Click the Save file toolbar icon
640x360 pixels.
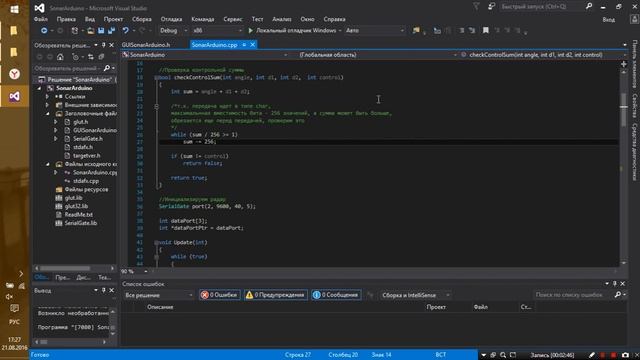tap(101, 31)
